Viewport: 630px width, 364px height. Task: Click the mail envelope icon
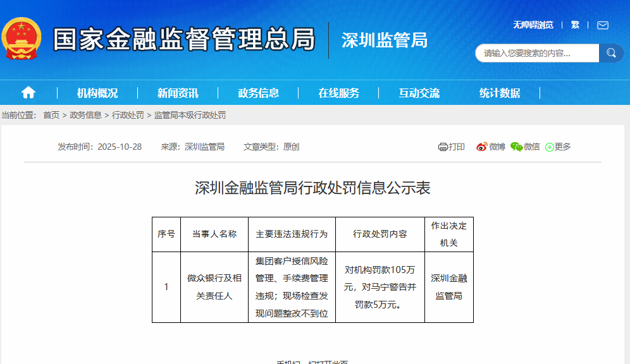point(602,25)
